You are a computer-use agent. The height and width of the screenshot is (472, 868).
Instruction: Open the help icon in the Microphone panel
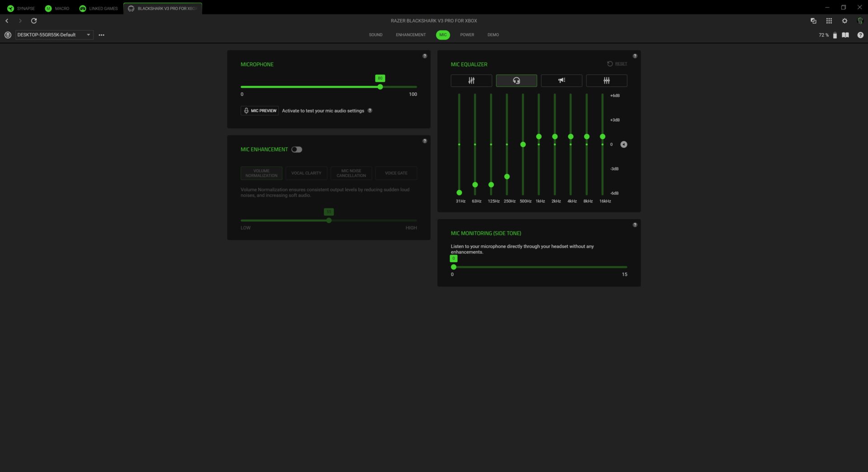pos(425,56)
